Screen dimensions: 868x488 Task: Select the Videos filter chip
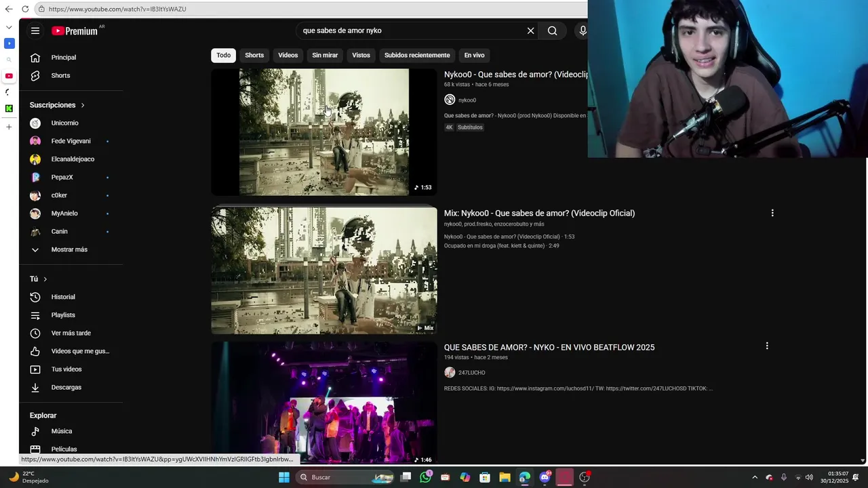(x=288, y=55)
